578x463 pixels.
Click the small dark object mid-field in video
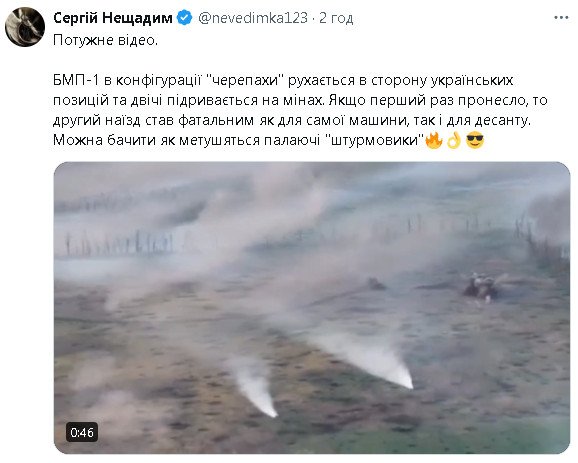[x=376, y=284]
